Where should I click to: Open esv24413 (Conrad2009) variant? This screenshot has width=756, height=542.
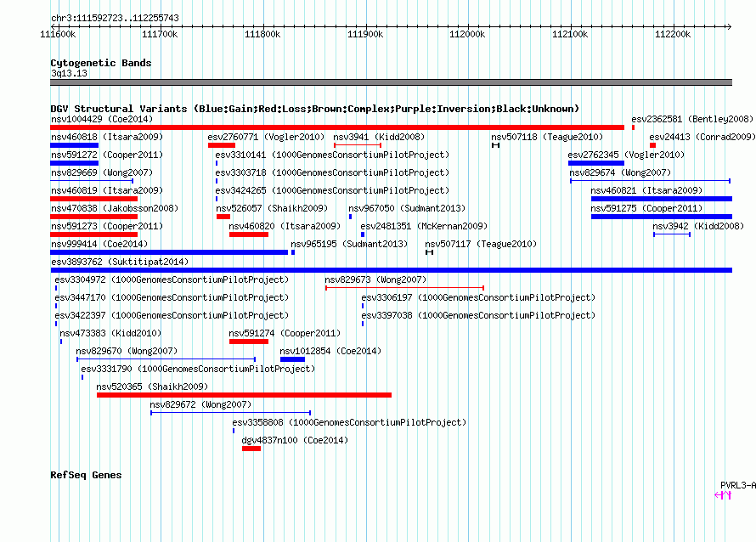(x=702, y=137)
